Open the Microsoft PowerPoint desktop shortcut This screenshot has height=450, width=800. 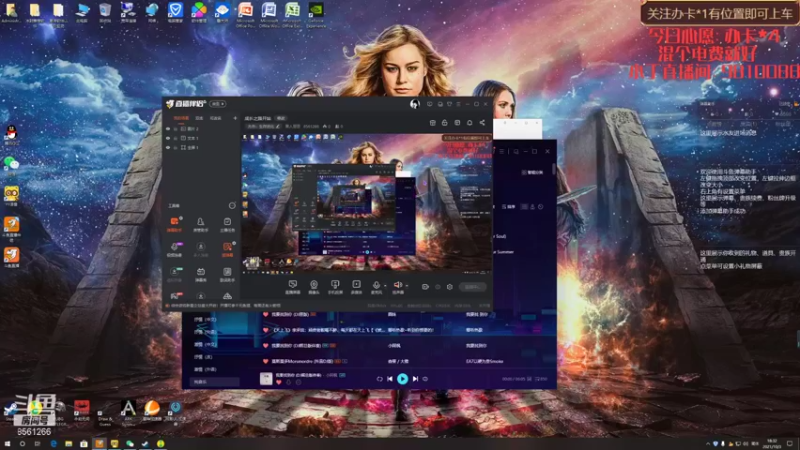(x=245, y=13)
